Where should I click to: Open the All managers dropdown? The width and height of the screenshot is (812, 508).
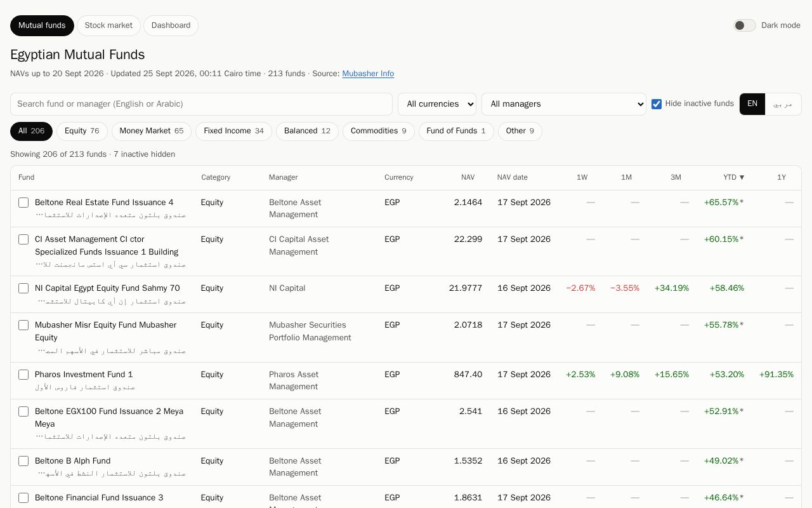pyautogui.click(x=564, y=104)
